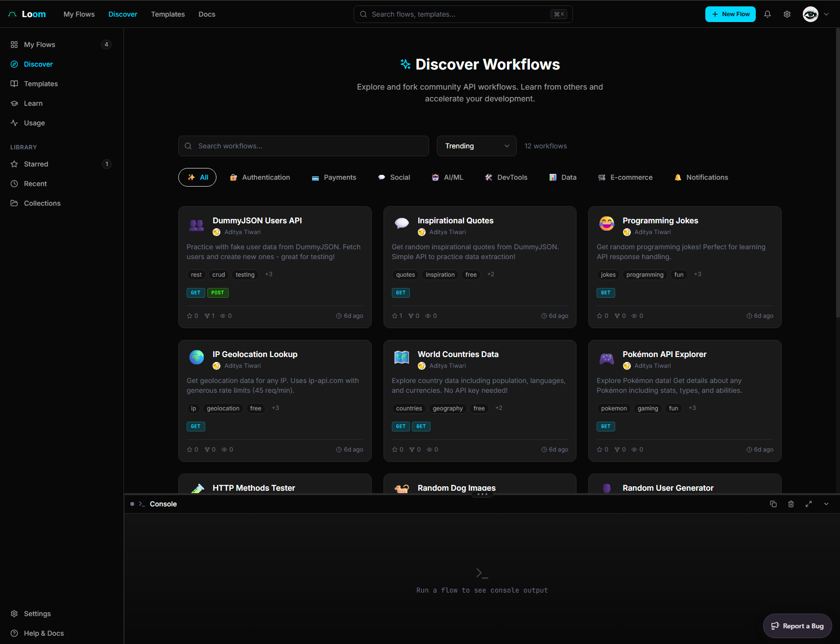Open notifications via the bell icon

click(x=767, y=14)
